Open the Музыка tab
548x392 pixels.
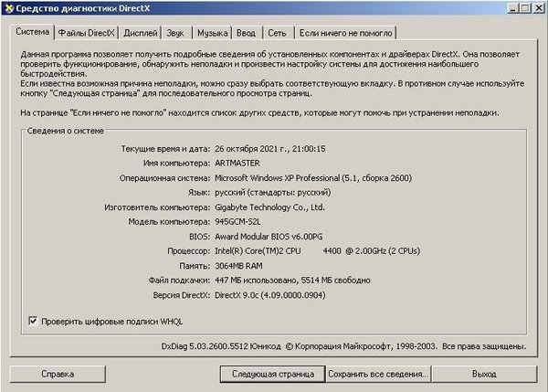(x=212, y=33)
